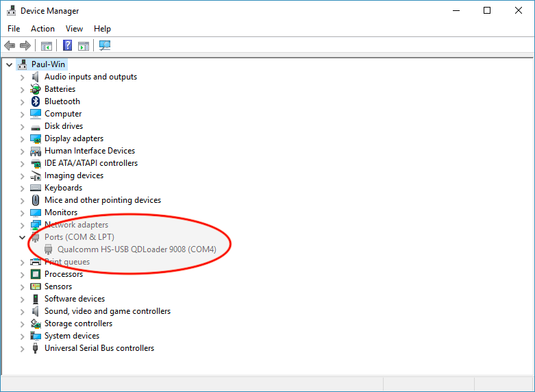The height and width of the screenshot is (392, 535).
Task: Select the Computer category label
Action: pyautogui.click(x=63, y=114)
